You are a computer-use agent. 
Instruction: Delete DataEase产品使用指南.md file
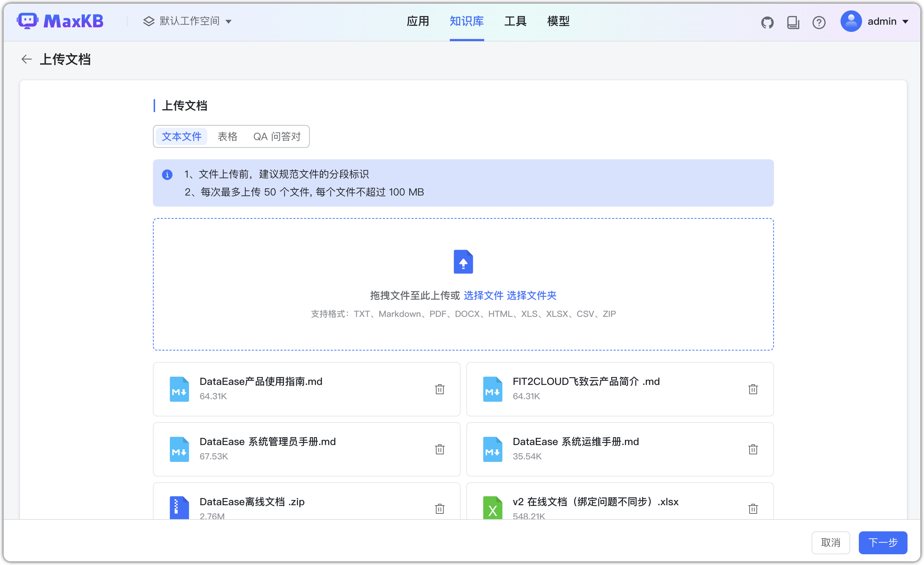click(439, 389)
